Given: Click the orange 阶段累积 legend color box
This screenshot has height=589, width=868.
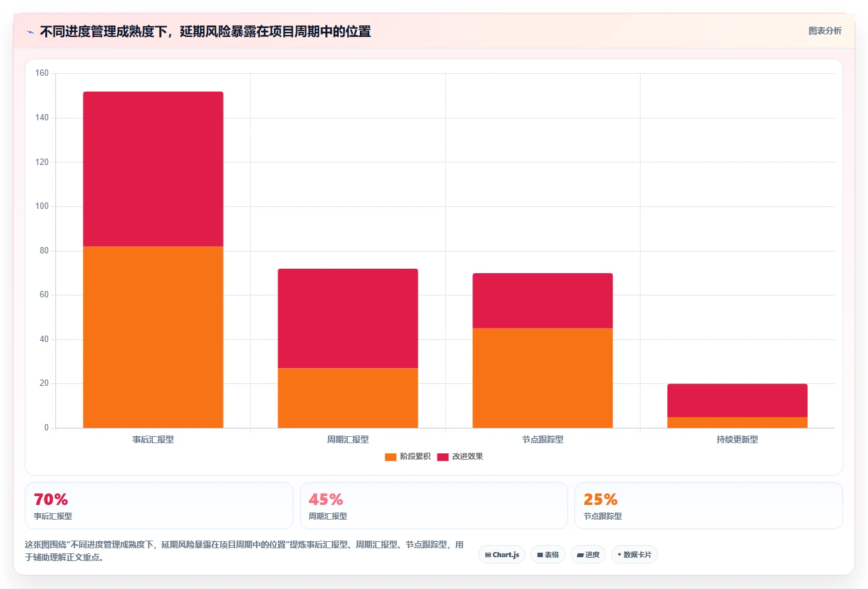Looking at the screenshot, I should pyautogui.click(x=390, y=457).
